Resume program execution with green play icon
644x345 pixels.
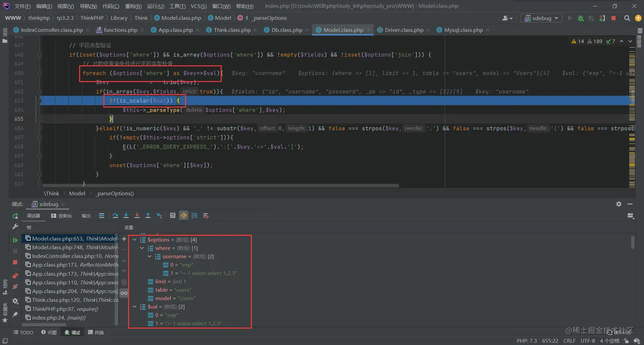click(15, 240)
